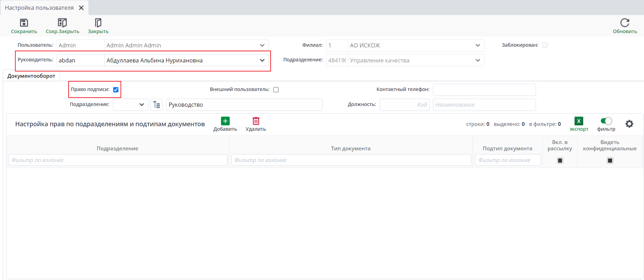Click the red Удалить trash icon

coord(256,121)
